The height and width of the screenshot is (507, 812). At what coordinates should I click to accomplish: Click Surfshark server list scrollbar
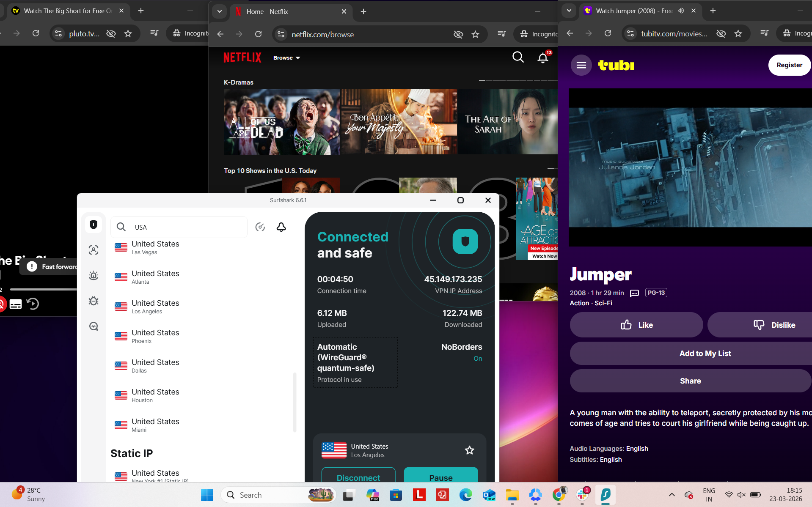[295, 402]
